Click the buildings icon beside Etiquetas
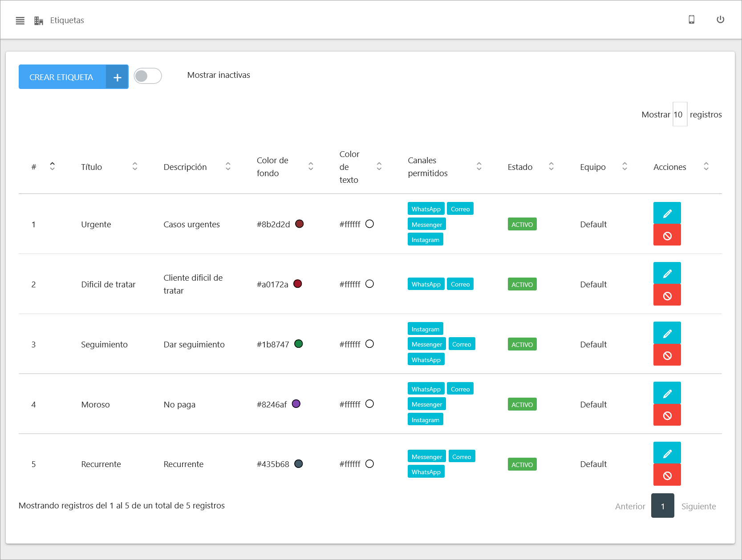 pos(39,20)
